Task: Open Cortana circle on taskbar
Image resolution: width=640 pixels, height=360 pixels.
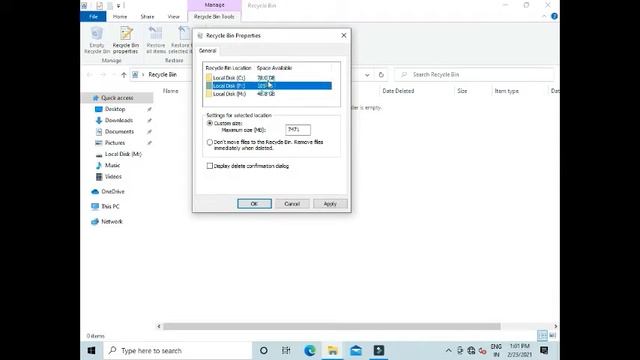Action: 264,351
